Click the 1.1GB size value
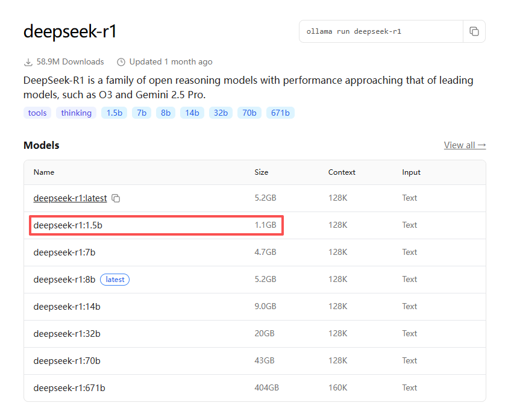 pyautogui.click(x=265, y=225)
